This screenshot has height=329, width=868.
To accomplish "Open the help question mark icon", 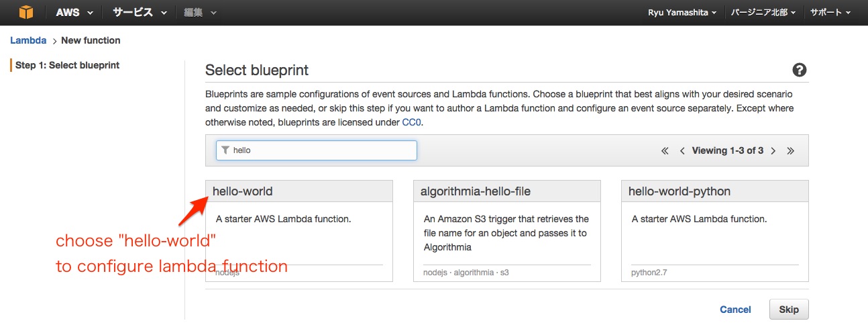I will (799, 70).
